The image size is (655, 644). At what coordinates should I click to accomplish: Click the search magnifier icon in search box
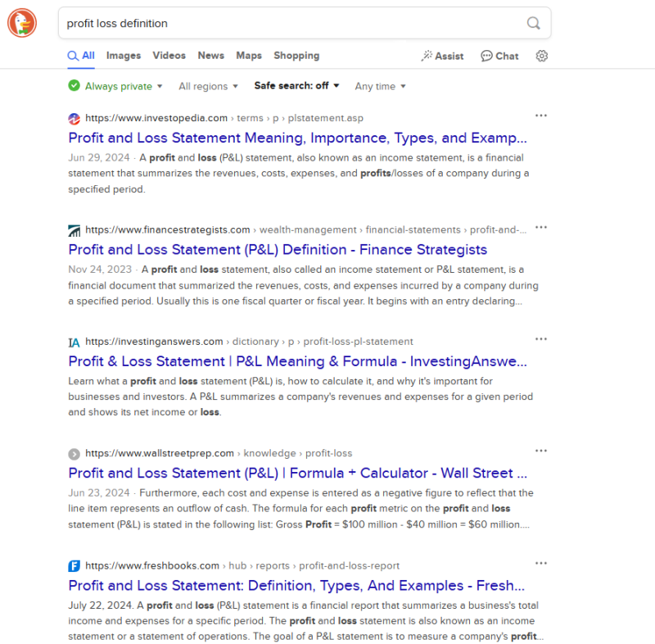click(x=534, y=23)
